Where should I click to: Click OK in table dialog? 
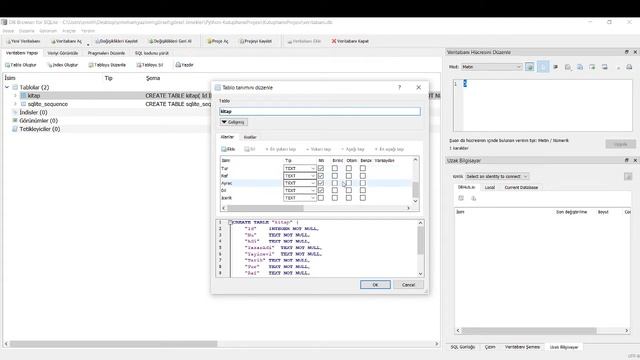coord(375,285)
